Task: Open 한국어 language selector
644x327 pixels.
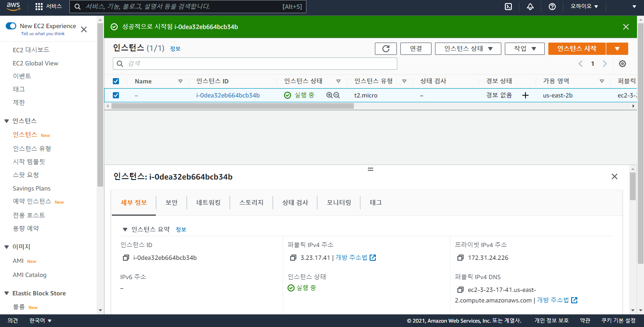Action: 40,321
